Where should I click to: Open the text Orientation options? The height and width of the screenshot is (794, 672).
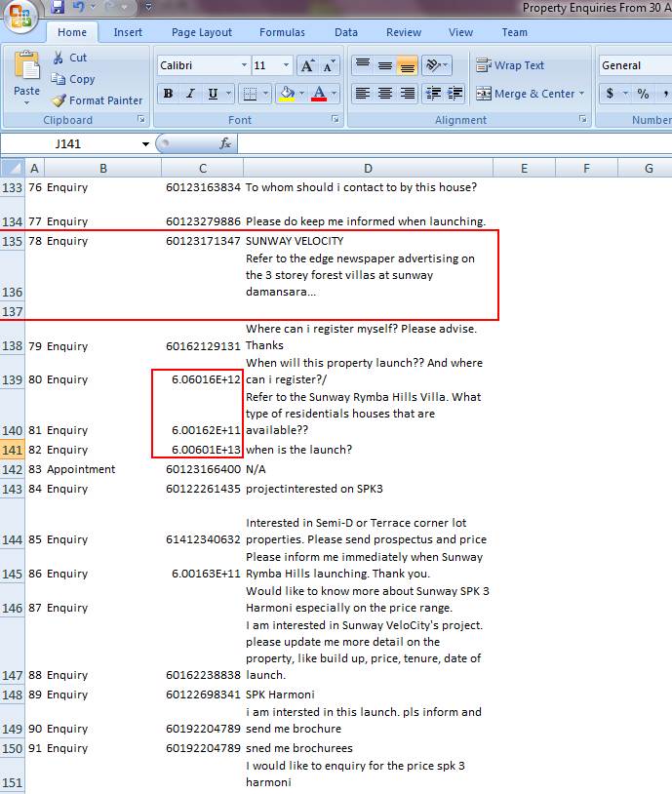[436, 65]
